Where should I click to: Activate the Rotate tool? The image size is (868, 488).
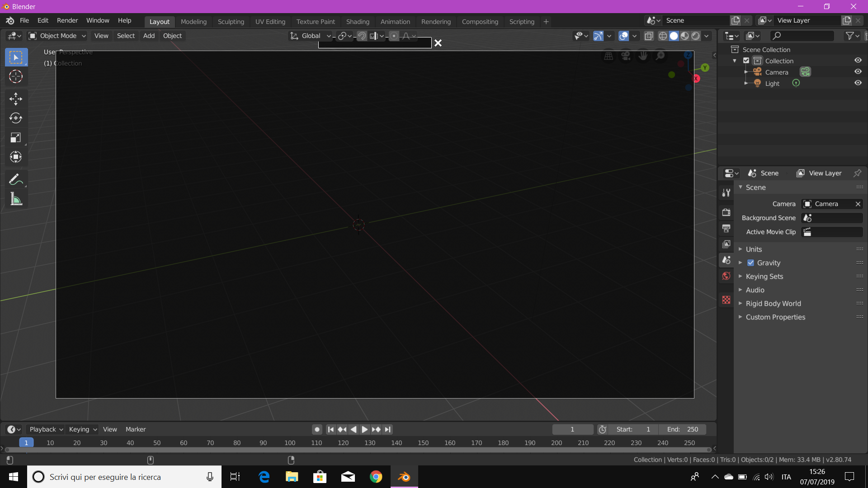(16, 118)
